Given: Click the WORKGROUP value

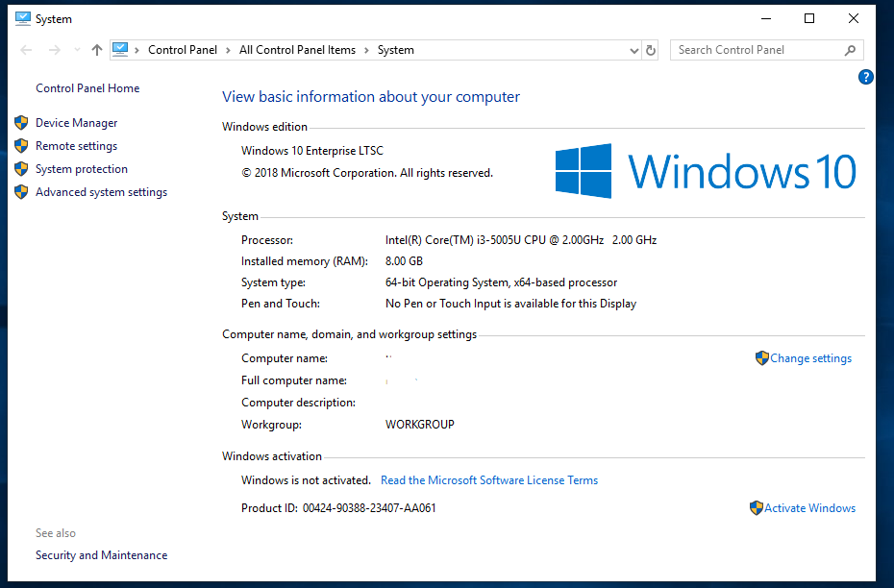Looking at the screenshot, I should (420, 425).
